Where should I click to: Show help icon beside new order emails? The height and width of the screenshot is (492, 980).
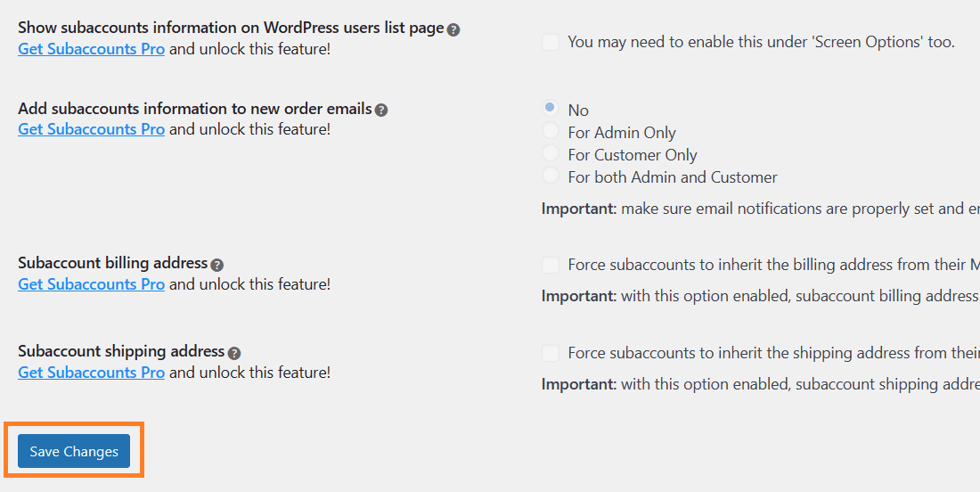click(381, 110)
